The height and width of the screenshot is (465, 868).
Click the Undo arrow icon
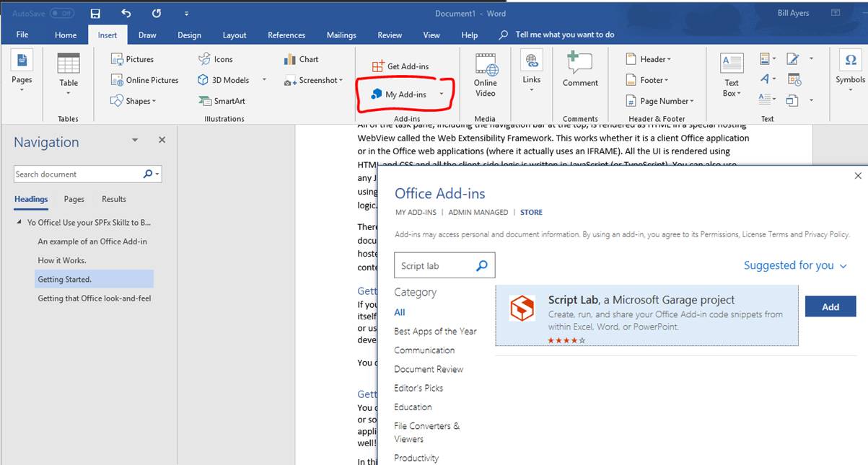pos(126,13)
